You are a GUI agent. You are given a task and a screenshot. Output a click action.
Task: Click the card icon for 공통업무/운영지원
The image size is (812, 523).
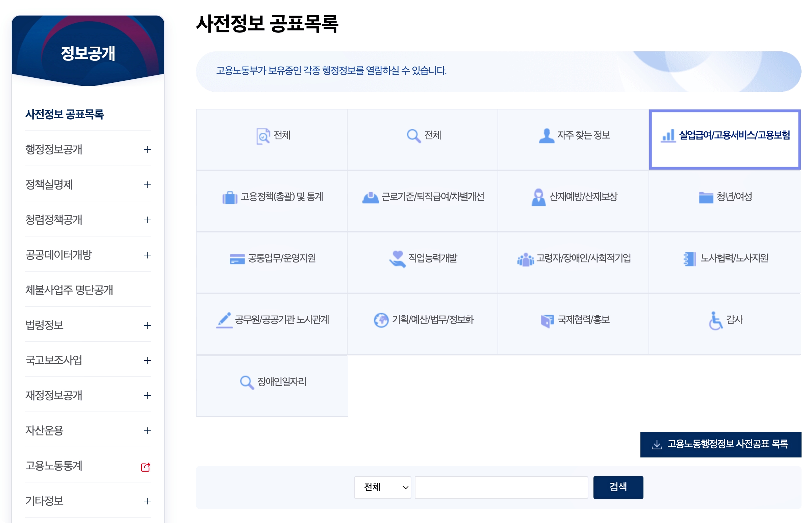pyautogui.click(x=237, y=259)
